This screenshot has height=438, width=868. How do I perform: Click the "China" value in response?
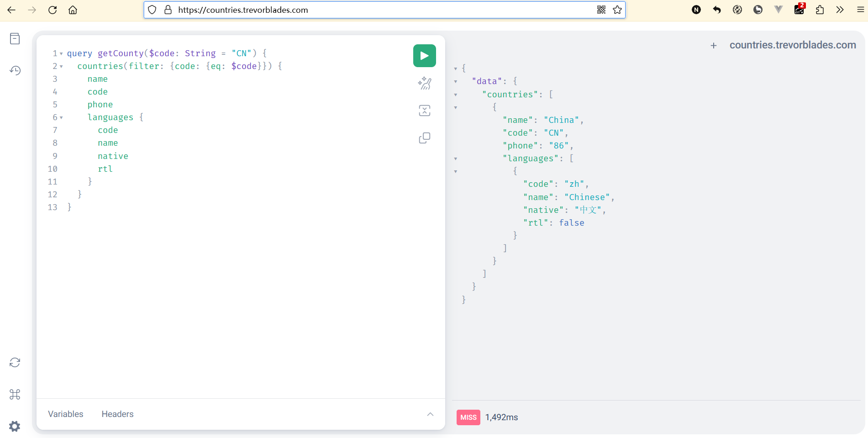click(562, 120)
